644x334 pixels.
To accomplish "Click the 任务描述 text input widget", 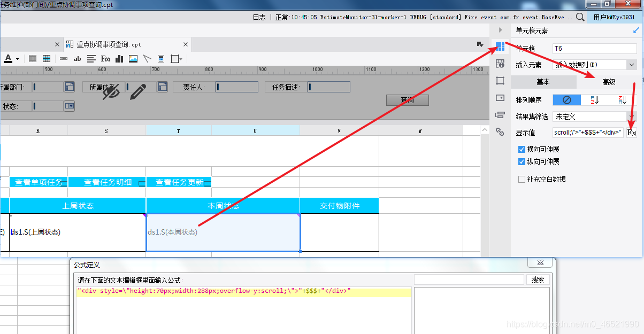I will 329,87.
